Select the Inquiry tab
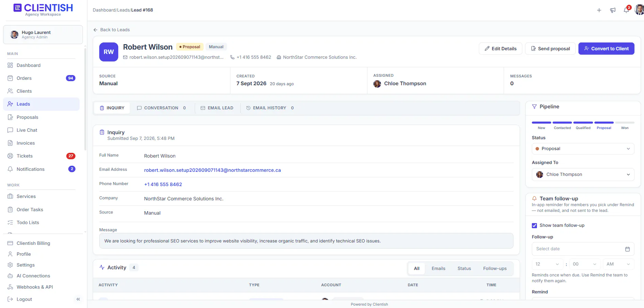The image size is (644, 308). click(112, 108)
